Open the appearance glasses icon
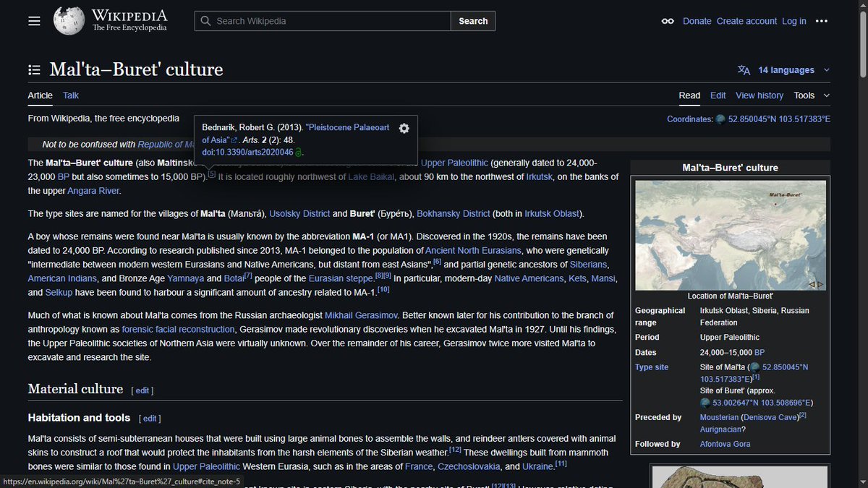868x488 pixels. (x=668, y=21)
